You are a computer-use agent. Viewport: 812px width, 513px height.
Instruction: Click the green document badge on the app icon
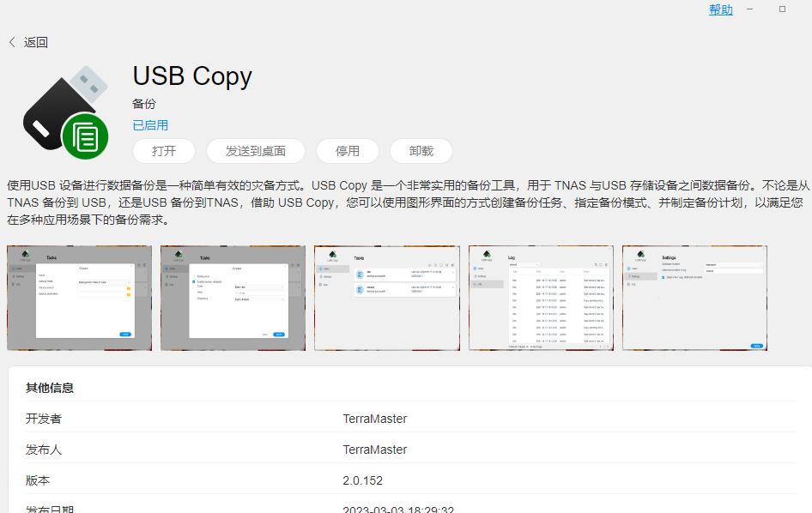[x=86, y=137]
